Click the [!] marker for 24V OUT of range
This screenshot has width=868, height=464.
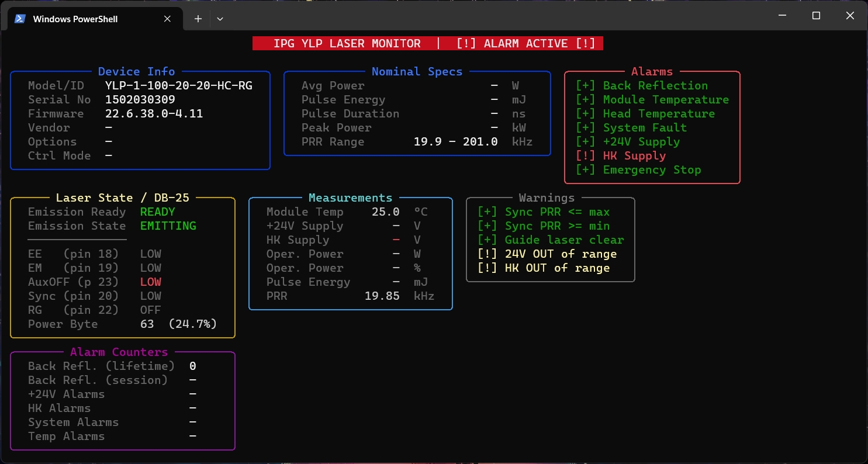pos(487,254)
